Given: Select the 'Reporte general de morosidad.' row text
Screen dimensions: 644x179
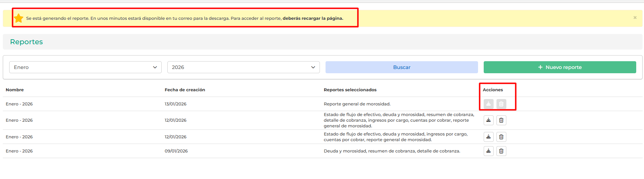Looking at the screenshot, I should point(357,104).
